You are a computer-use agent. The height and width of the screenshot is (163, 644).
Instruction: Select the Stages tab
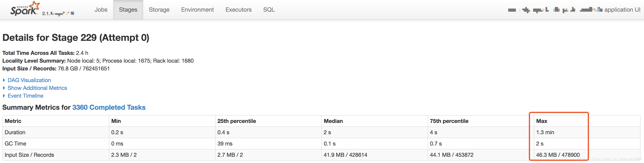click(128, 10)
